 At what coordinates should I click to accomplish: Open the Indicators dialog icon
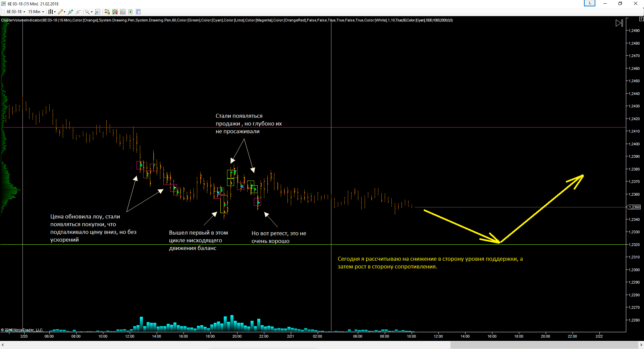tap(123, 12)
